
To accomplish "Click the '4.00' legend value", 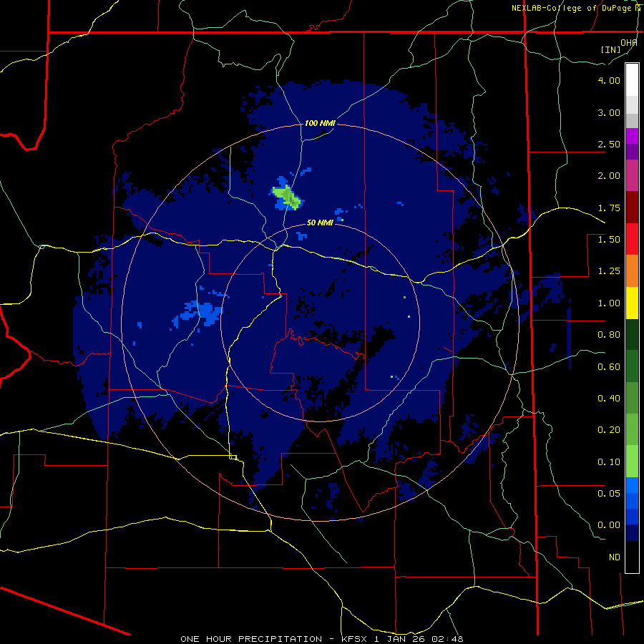I will point(609,80).
